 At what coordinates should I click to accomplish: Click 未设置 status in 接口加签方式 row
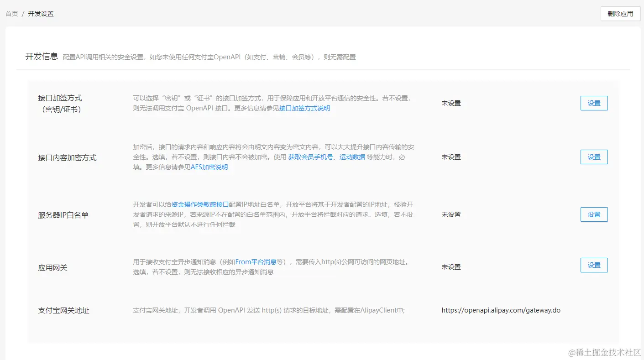451,103
